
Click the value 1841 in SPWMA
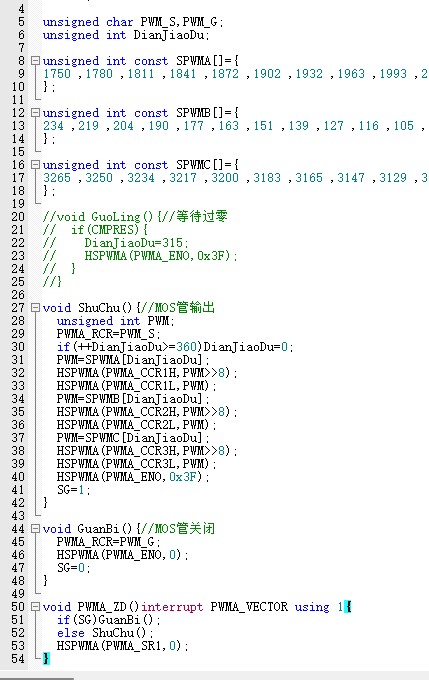coord(183,74)
